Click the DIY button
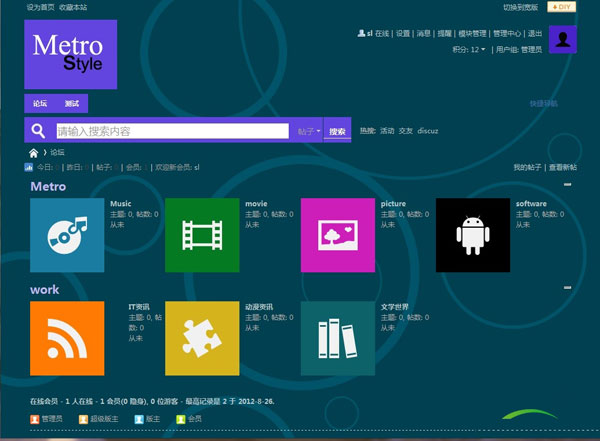This screenshot has width=600, height=441. (562, 7)
